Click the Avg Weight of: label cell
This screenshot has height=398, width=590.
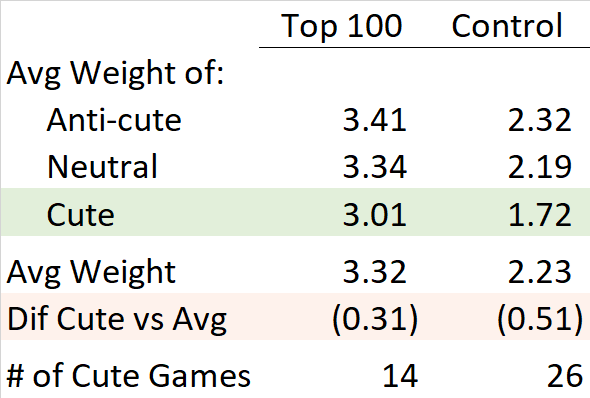[115, 73]
